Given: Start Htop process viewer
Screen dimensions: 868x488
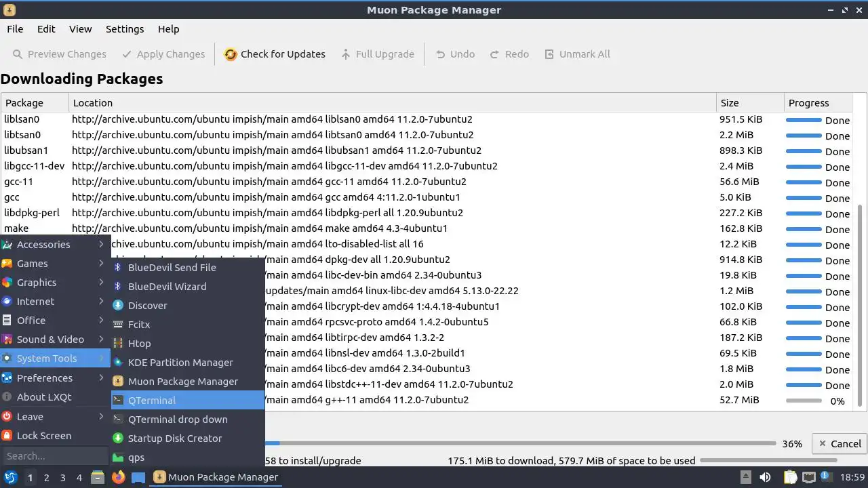Looking at the screenshot, I should click(188, 343).
